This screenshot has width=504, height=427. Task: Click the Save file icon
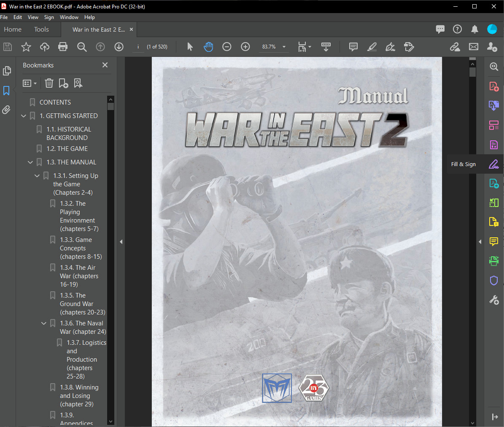[8, 47]
